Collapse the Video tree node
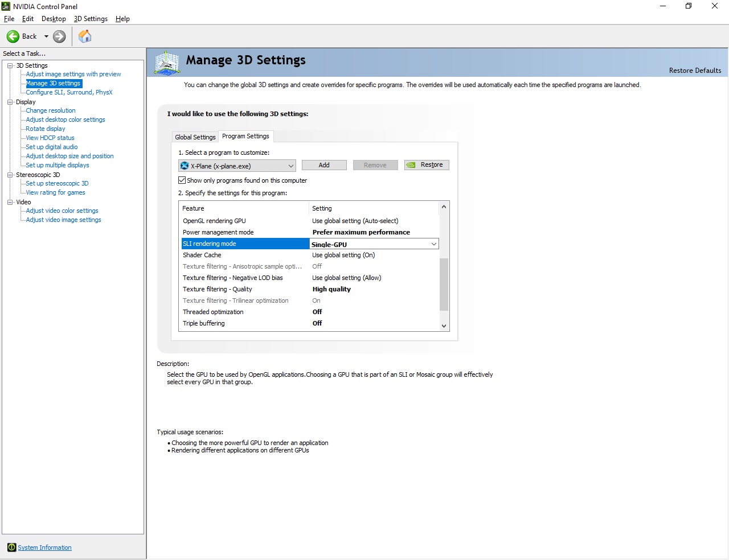 [10, 202]
